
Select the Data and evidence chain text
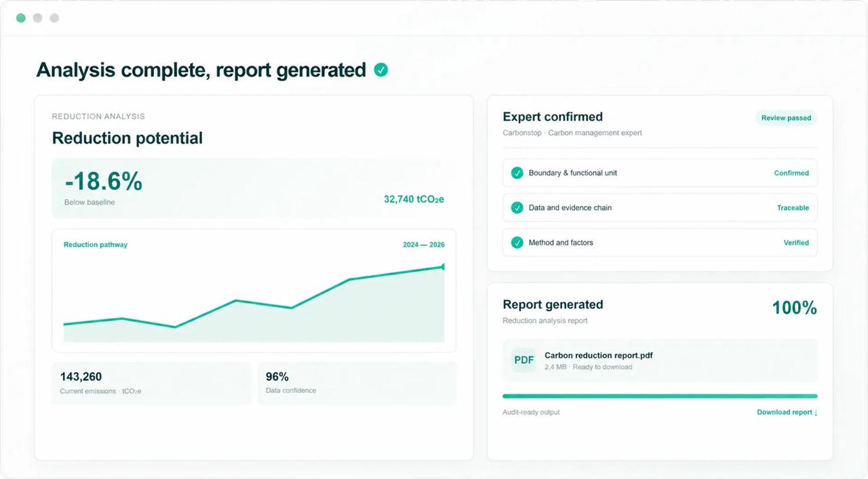click(570, 207)
